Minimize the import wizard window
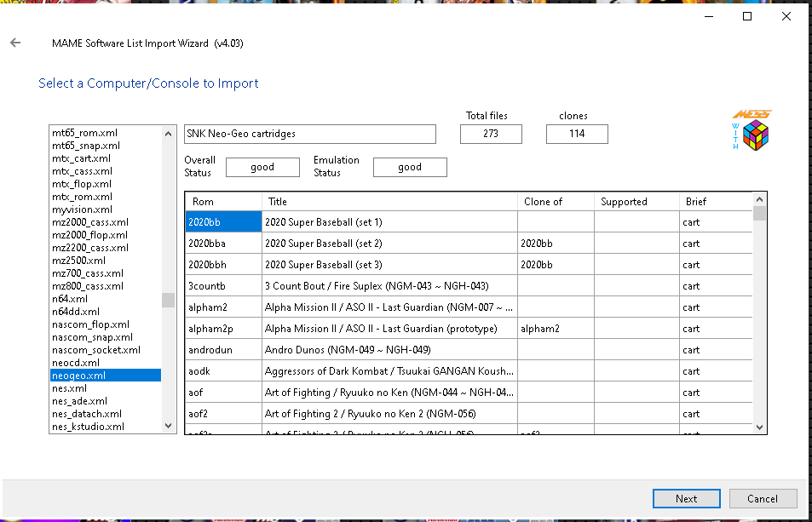Image resolution: width=812 pixels, height=522 pixels. (x=709, y=16)
